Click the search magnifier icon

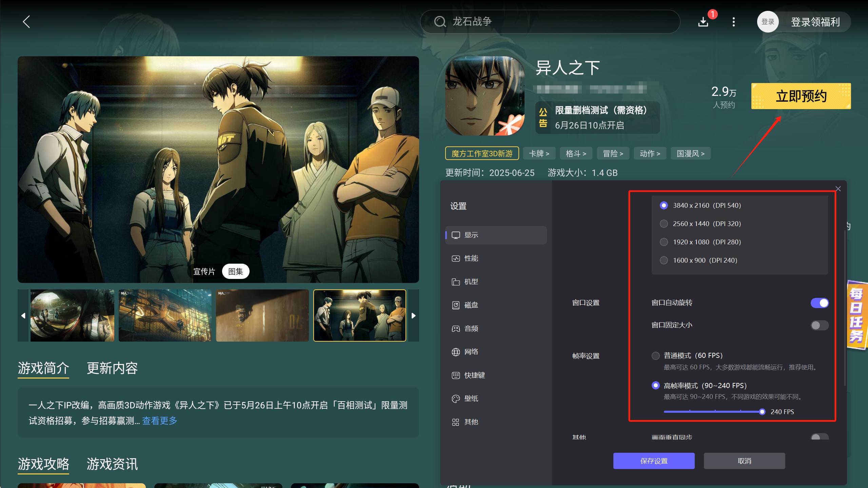coord(440,22)
